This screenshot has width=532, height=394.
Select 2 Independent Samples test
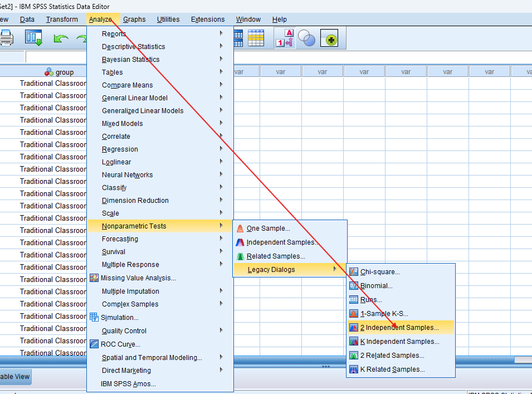[399, 328]
